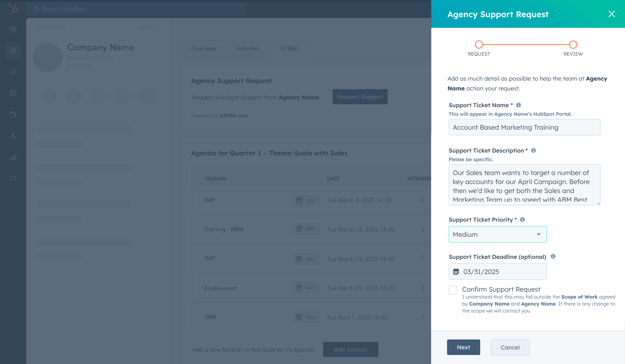The image size is (625, 364).
Task: Open the QTRBK.com link
Action: [x=234, y=116]
